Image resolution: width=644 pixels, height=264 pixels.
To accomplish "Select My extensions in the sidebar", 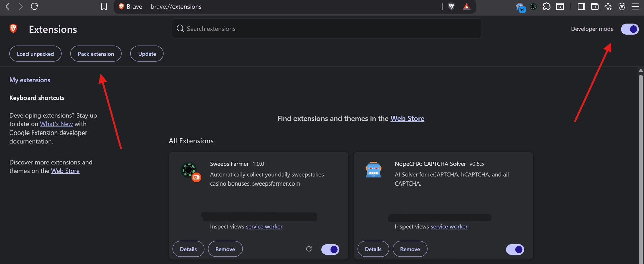I will 30,80.
